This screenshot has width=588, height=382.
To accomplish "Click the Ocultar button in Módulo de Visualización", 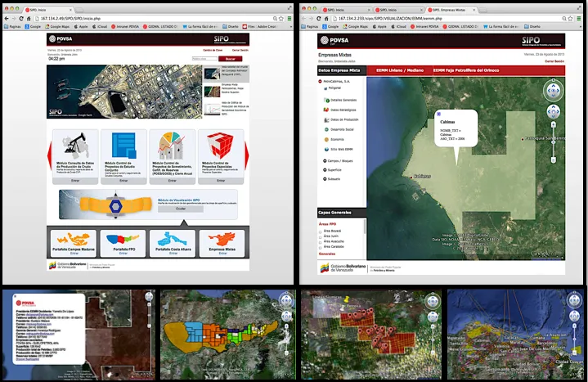I will click(181, 209).
